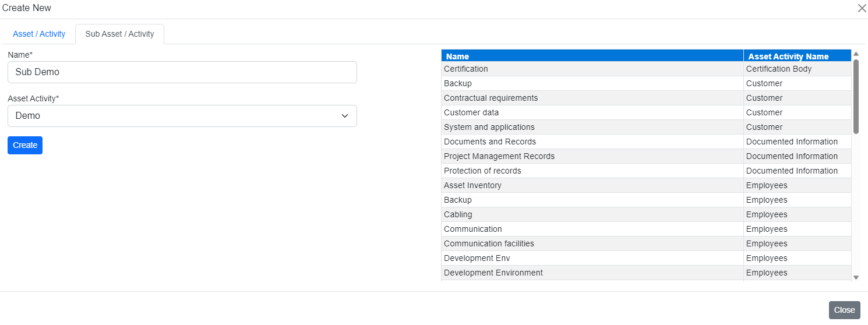Close the Create New dialog with X icon
The height and width of the screenshot is (325, 868).
click(x=862, y=8)
